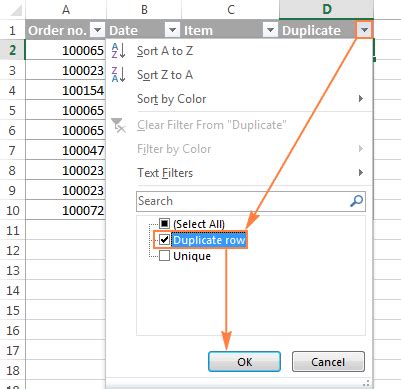Screen dimensions: 401x389
Task: Toggle the (Select All) checkbox
Action: coord(164,224)
